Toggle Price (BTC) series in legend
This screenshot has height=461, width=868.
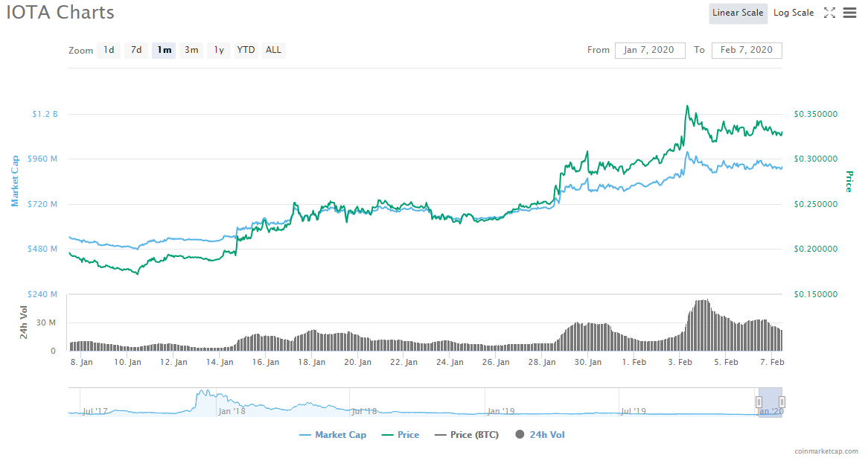(467, 435)
